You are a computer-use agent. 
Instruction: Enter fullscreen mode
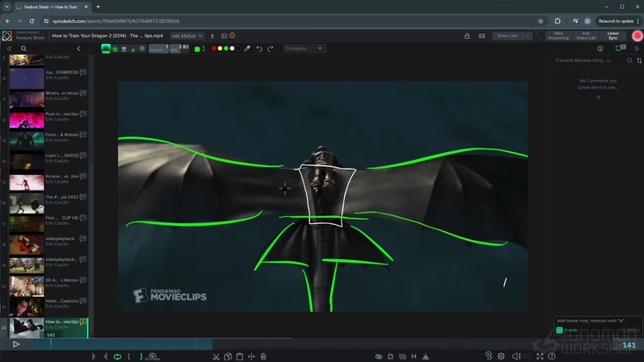[x=539, y=356]
